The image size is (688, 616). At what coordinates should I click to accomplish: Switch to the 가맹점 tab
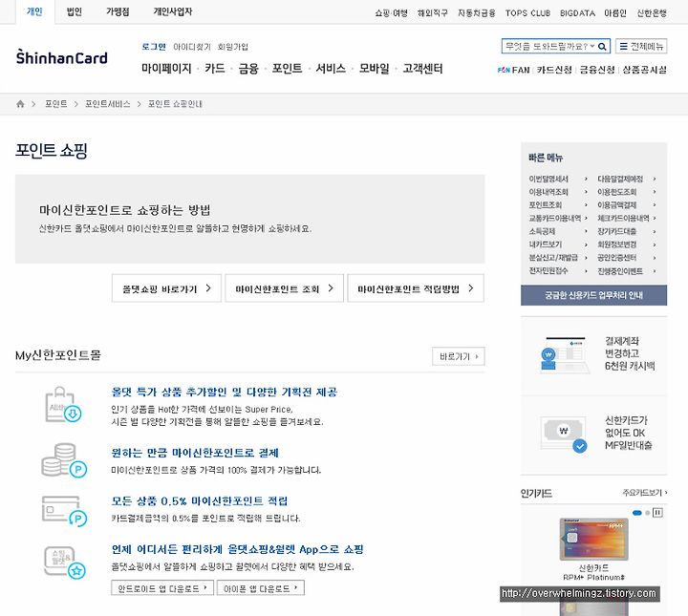118,11
